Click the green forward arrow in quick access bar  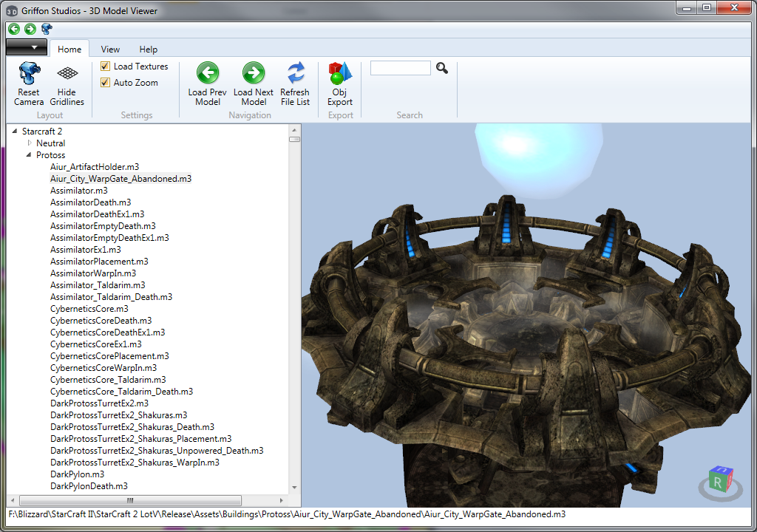tap(30, 29)
